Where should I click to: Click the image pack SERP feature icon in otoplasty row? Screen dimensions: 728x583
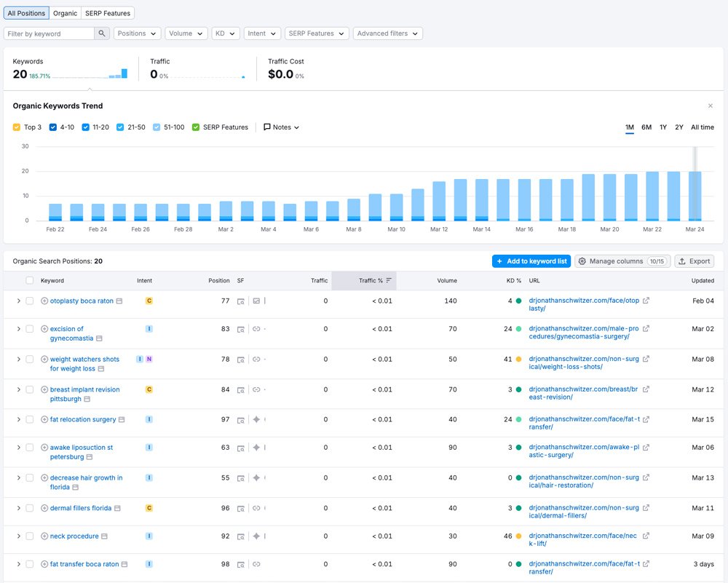[256, 301]
